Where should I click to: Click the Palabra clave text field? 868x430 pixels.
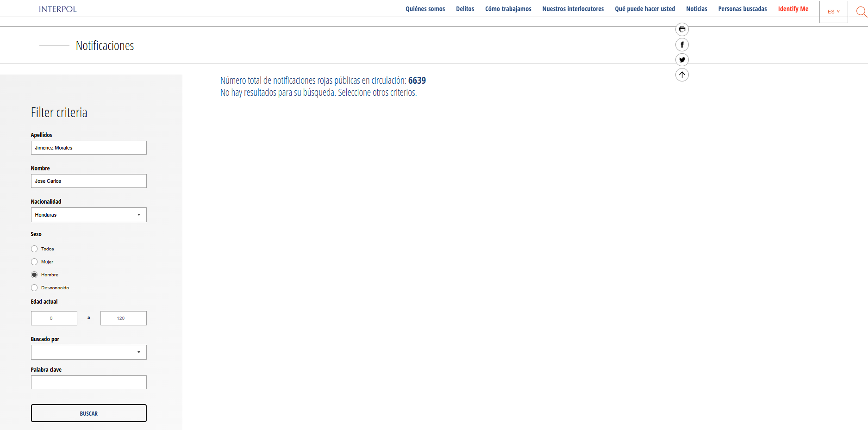coord(88,382)
